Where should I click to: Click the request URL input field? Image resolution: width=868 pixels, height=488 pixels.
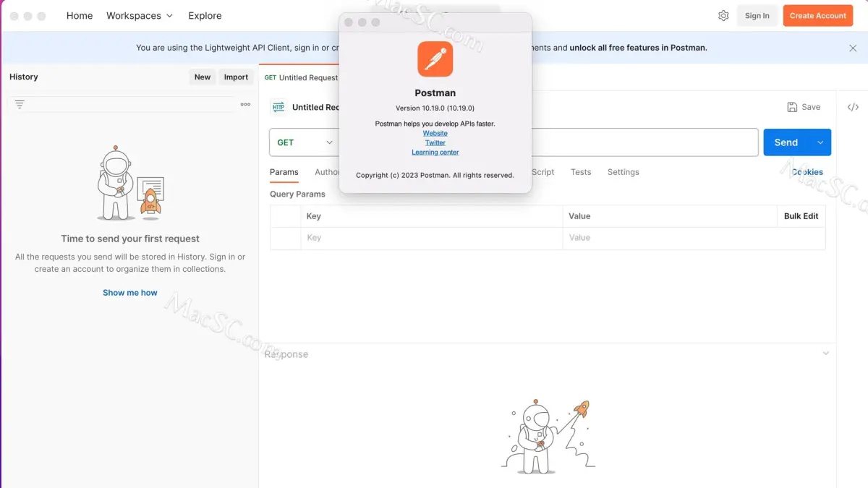coord(645,142)
